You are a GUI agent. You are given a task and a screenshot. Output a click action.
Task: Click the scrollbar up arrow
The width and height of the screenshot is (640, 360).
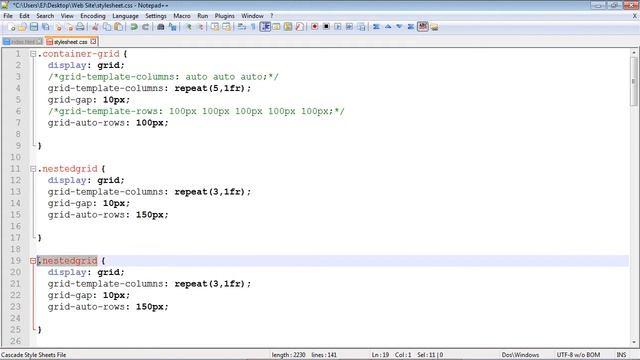coord(634,52)
